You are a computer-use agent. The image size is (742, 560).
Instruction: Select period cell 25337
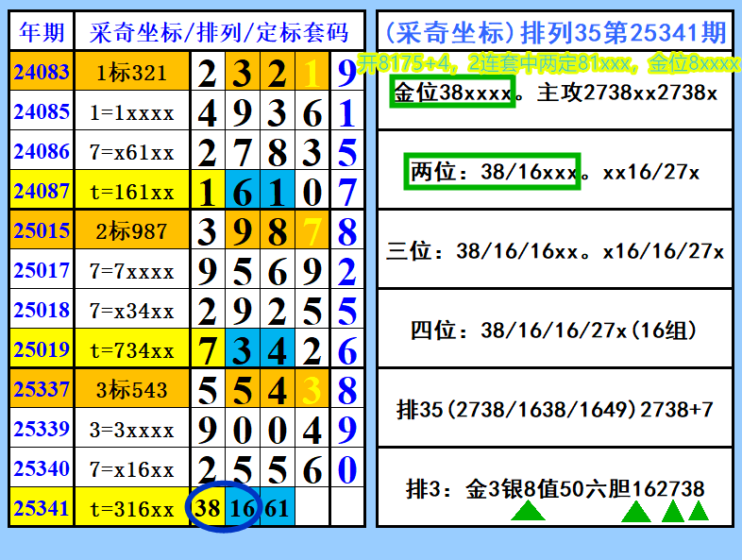(42, 389)
